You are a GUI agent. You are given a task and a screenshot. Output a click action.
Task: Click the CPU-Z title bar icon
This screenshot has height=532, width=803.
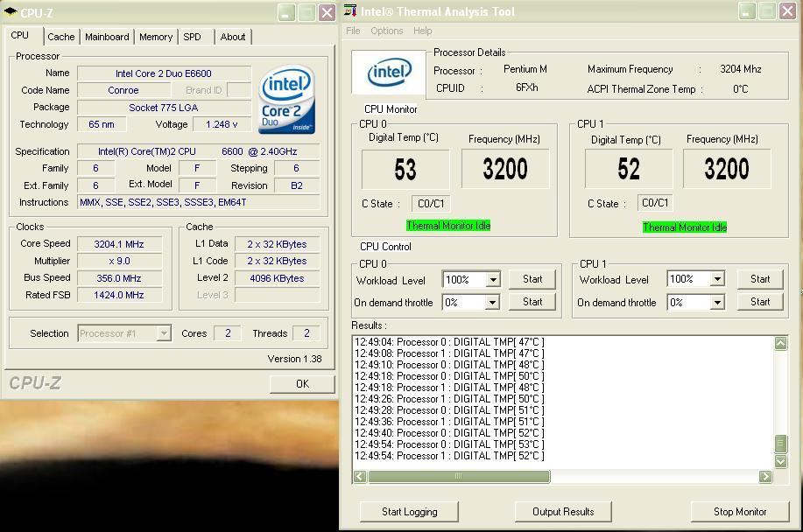(x=11, y=11)
